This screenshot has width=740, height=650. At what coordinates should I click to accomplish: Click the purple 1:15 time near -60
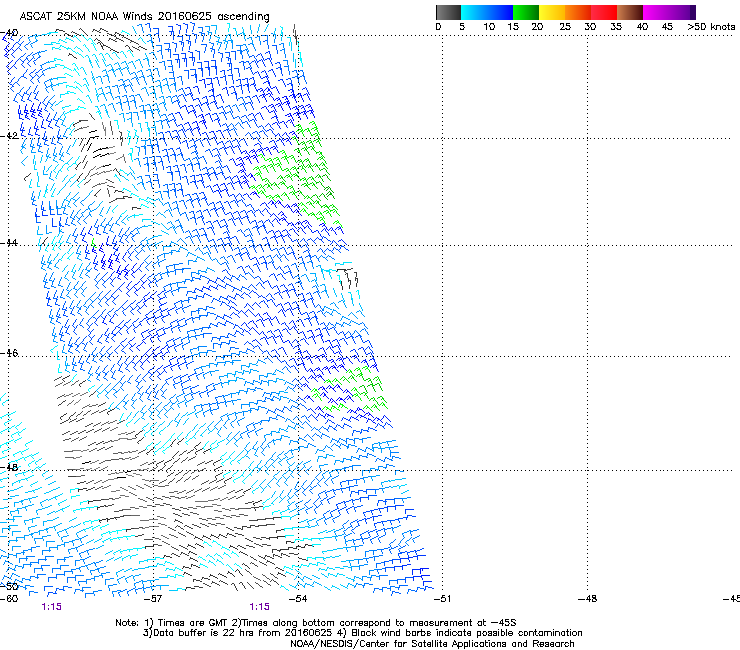coord(51,607)
